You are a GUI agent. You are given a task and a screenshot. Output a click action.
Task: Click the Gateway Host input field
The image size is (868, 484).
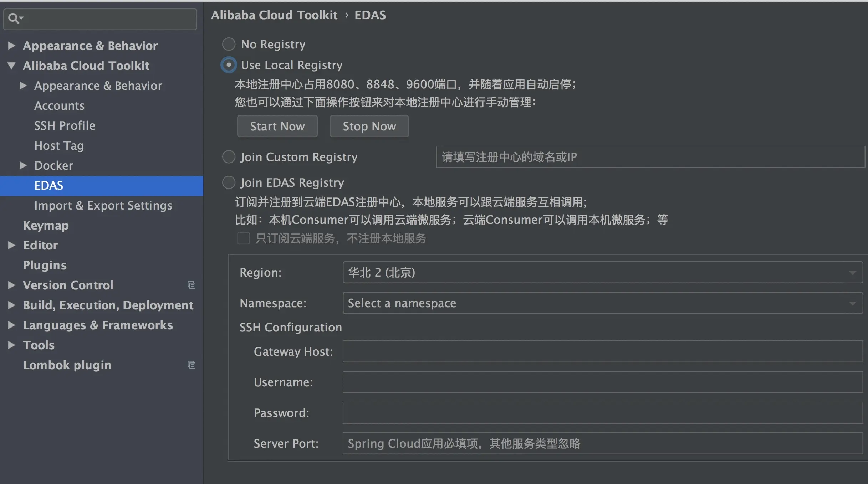602,351
